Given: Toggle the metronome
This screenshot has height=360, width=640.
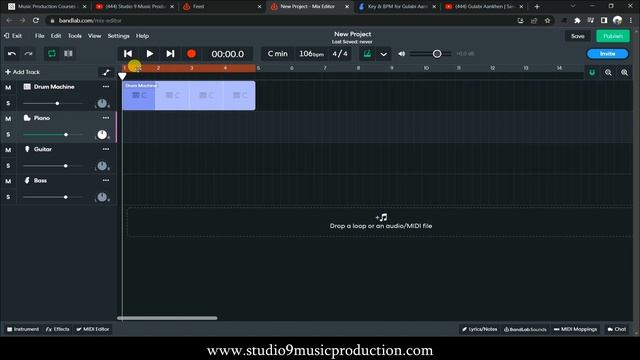Looking at the screenshot, I should (x=367, y=53).
